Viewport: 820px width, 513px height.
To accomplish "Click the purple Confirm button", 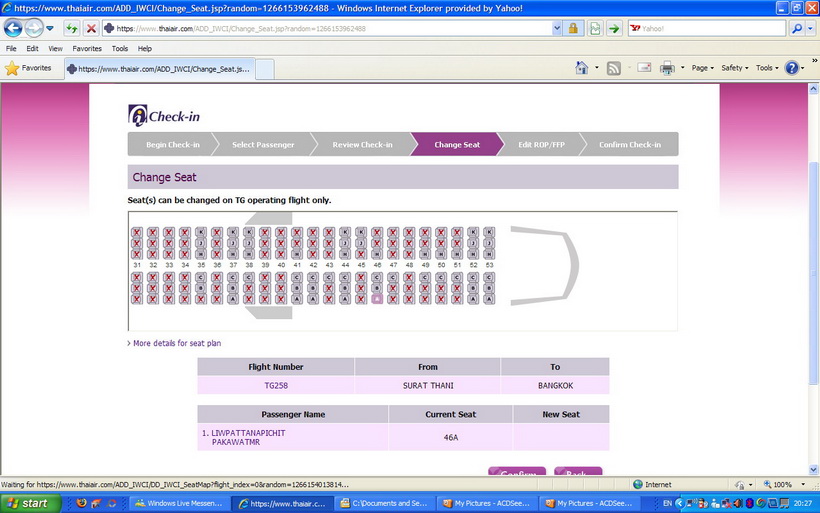I will pos(518,473).
